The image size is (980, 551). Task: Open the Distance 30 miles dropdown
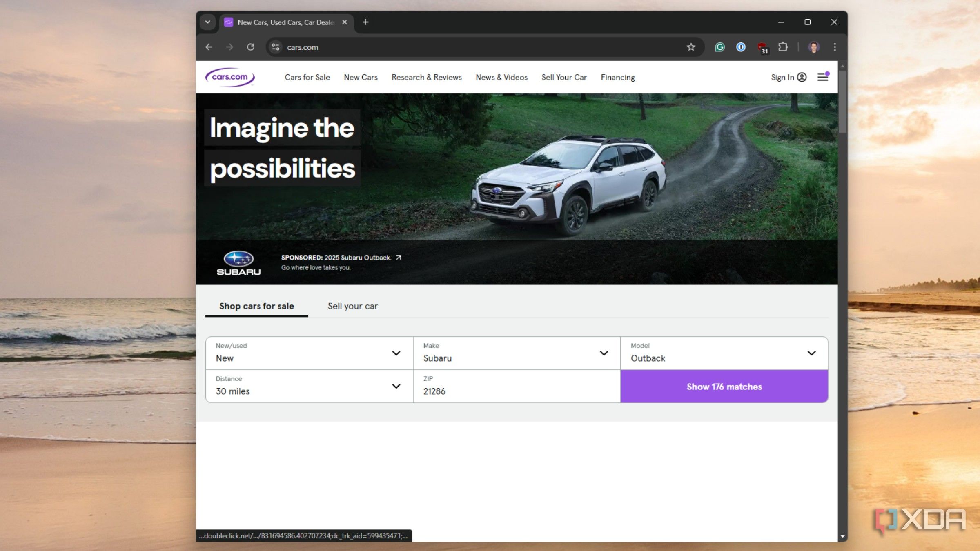[x=309, y=386]
